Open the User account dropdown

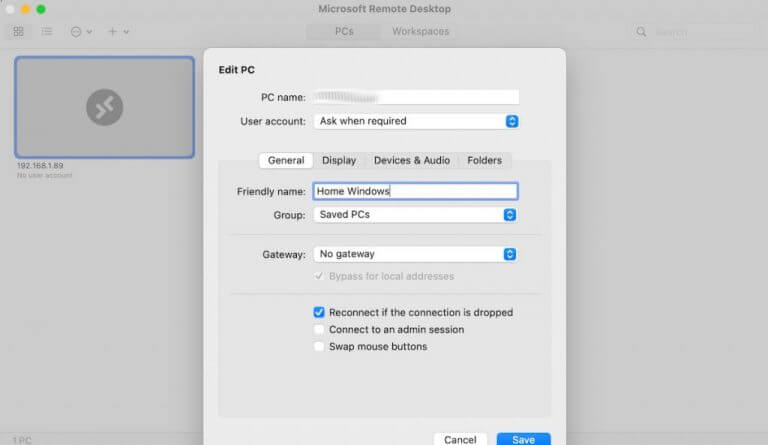pos(416,121)
